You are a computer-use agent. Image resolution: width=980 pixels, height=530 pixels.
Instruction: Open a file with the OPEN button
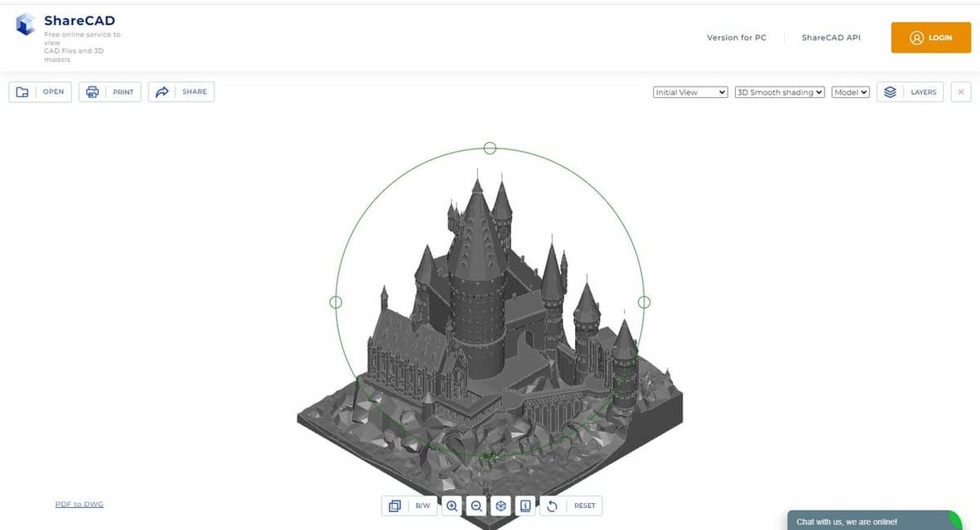click(40, 91)
